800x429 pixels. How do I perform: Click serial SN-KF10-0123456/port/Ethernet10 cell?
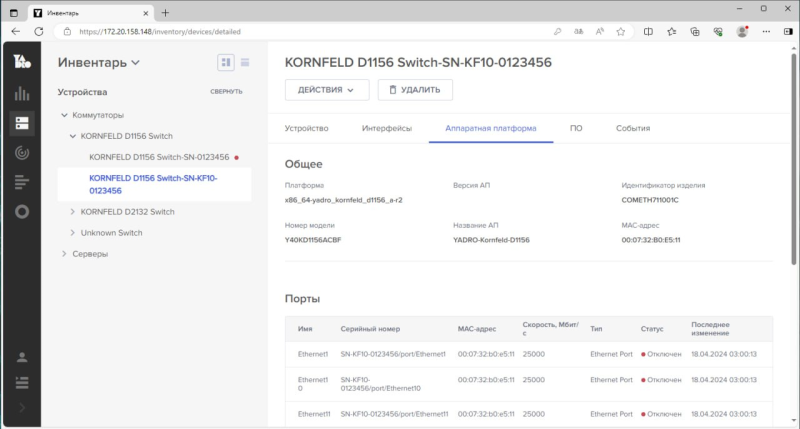[381, 384]
